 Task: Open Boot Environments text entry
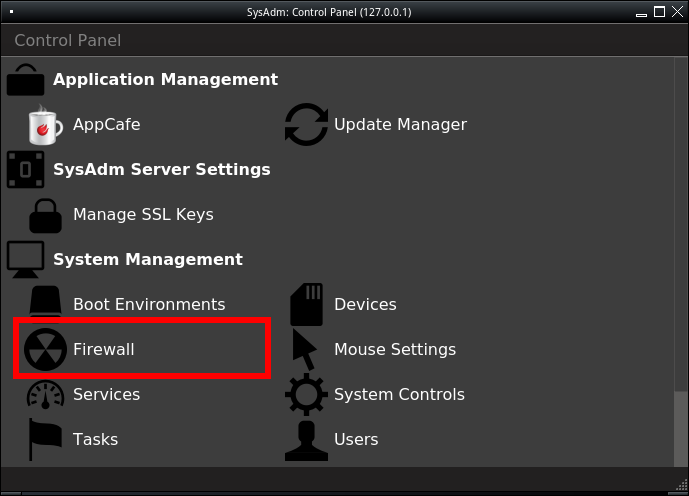(x=149, y=304)
